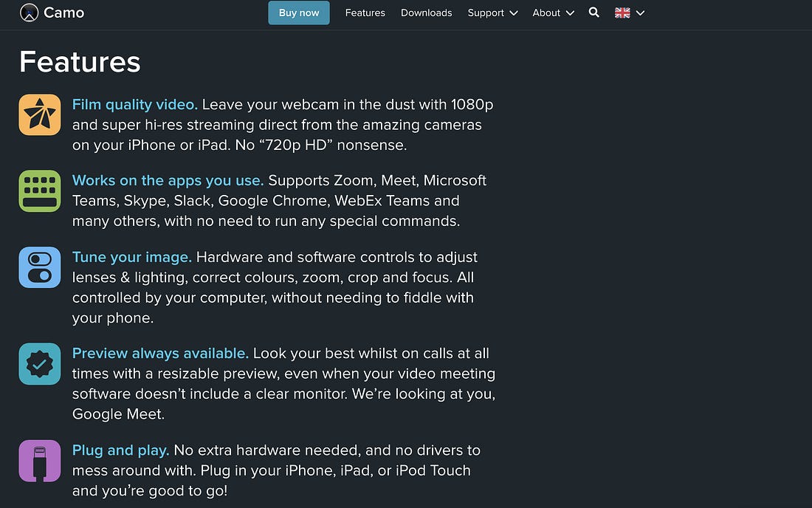The height and width of the screenshot is (508, 812).
Task: Expand the language selector chevron
Action: [640, 13]
